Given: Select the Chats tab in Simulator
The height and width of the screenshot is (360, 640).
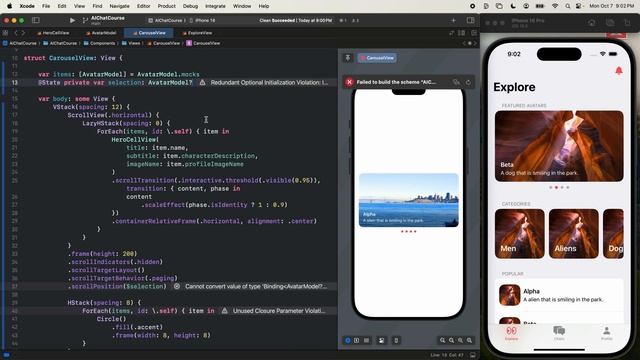Looking at the screenshot, I should point(559,333).
